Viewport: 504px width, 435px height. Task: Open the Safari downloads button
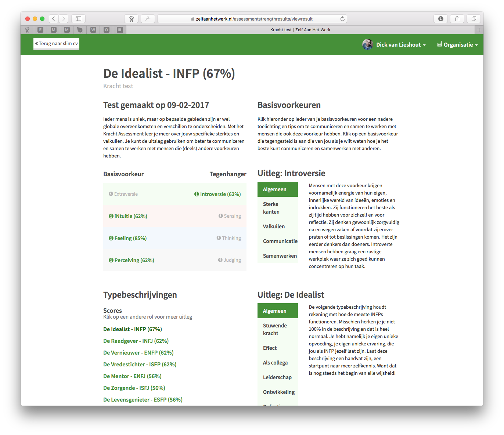pyautogui.click(x=441, y=19)
